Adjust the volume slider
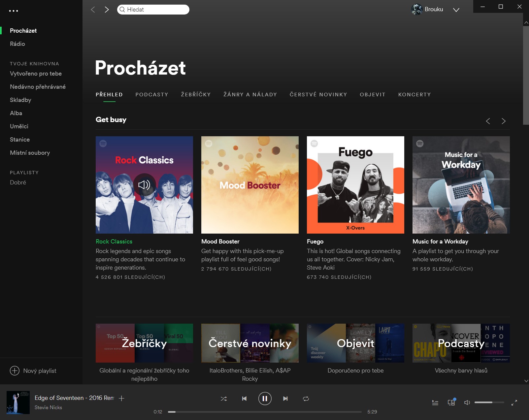 (x=489, y=403)
